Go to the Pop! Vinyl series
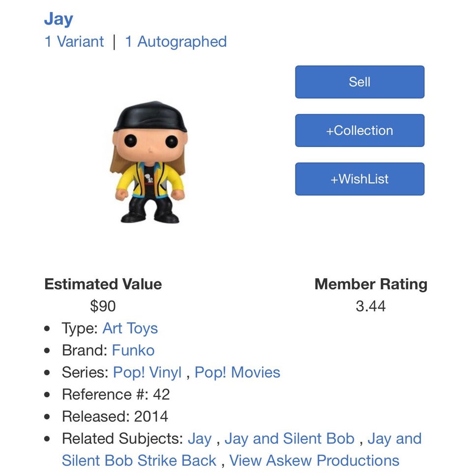This screenshot has width=472, height=476. 147,372
